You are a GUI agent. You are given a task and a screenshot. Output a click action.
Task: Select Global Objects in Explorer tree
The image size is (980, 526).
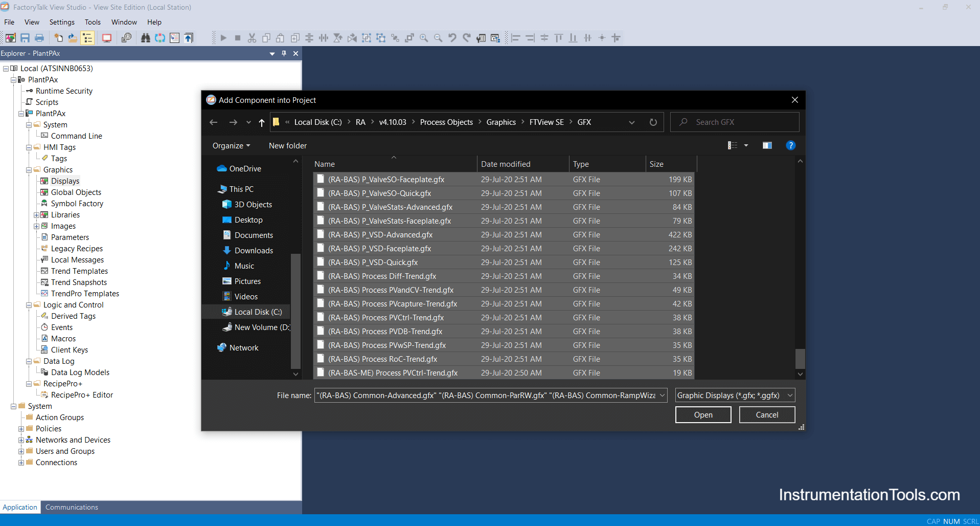point(76,192)
